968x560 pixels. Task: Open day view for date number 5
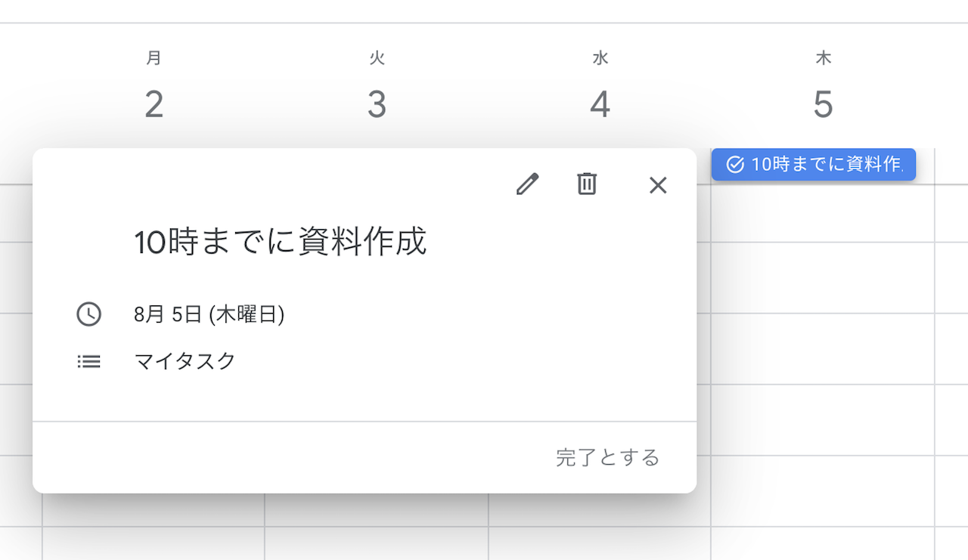823,104
